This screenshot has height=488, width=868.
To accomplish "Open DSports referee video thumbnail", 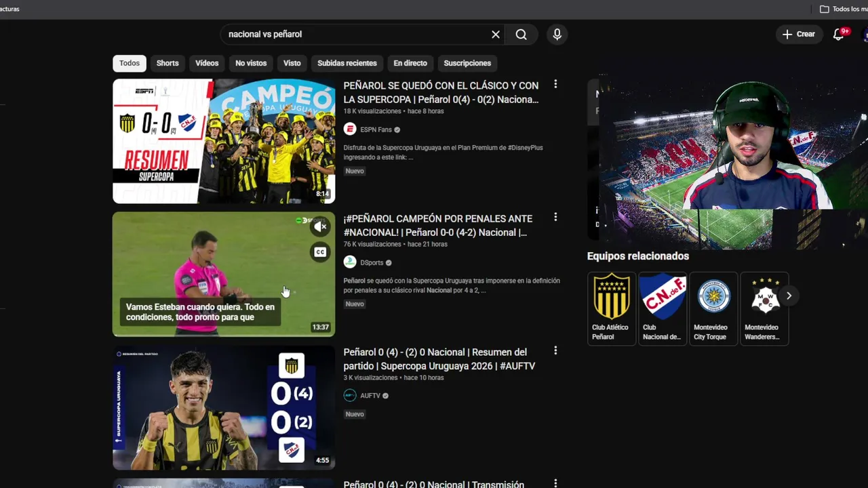I will point(224,274).
